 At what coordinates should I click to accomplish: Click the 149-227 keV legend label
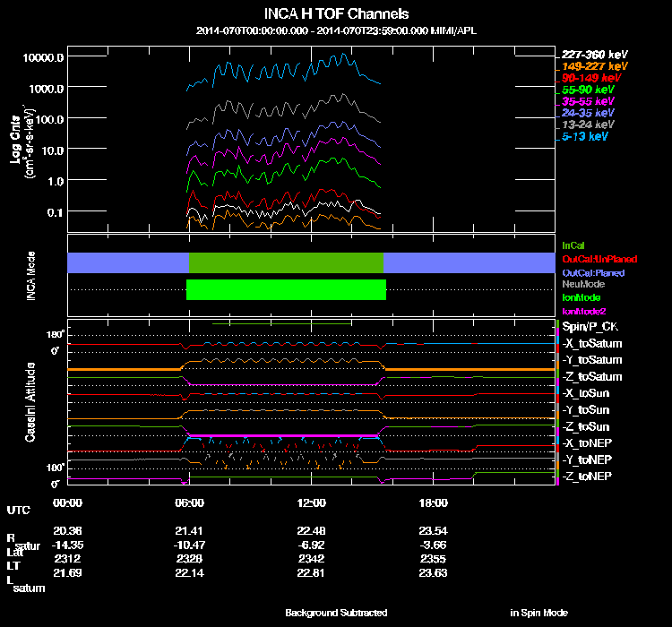pos(594,66)
